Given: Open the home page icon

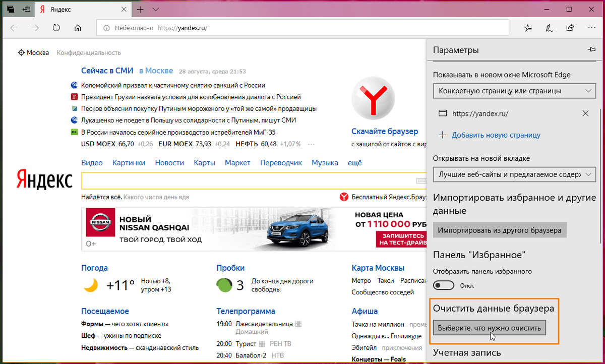Looking at the screenshot, I should click(78, 28).
